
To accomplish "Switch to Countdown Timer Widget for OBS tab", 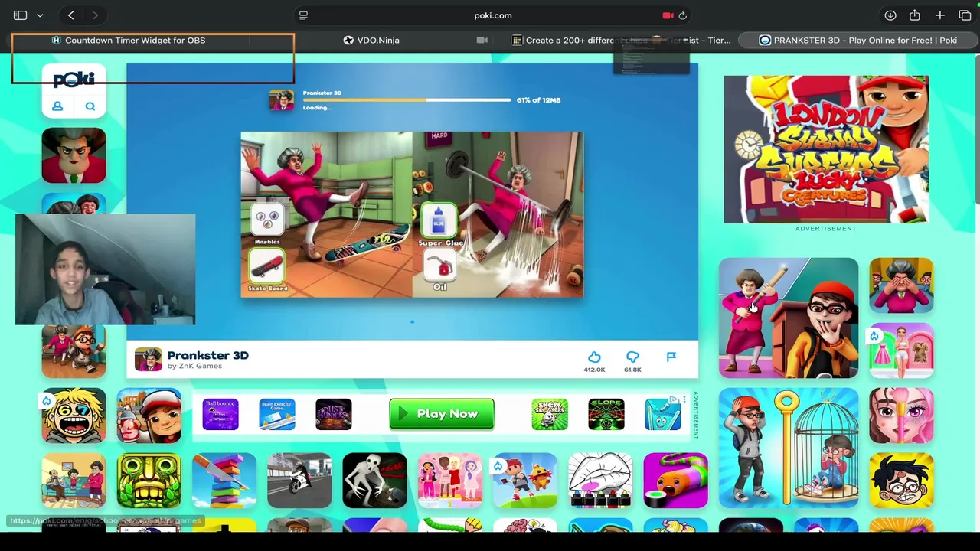I will [x=129, y=40].
